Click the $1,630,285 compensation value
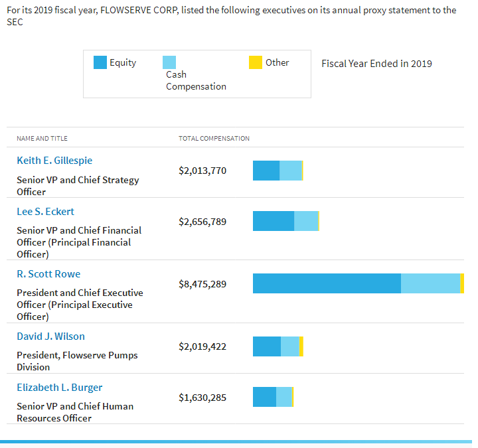Image resolution: width=478 pixels, height=448 pixels. [x=202, y=398]
